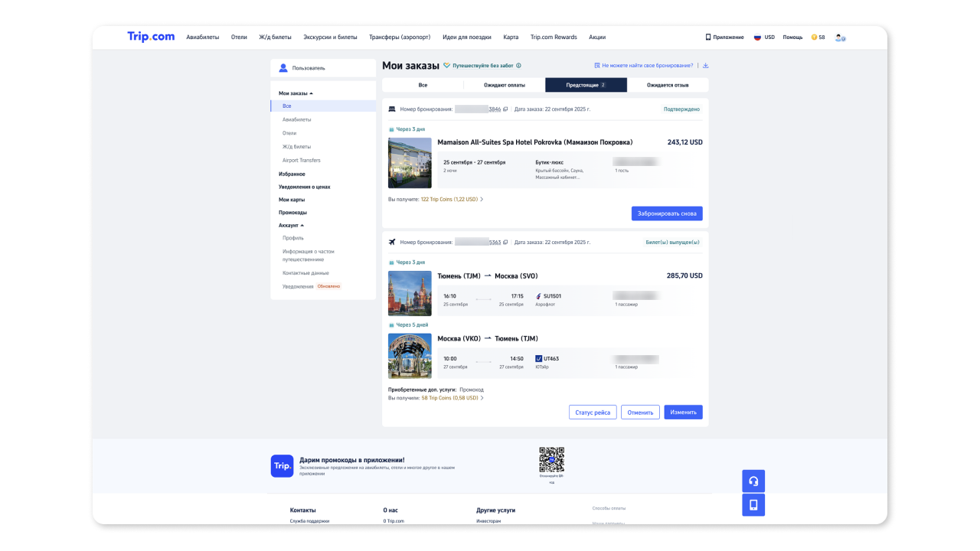
Task: Copy hotel booking number ending 3846
Action: (x=505, y=109)
